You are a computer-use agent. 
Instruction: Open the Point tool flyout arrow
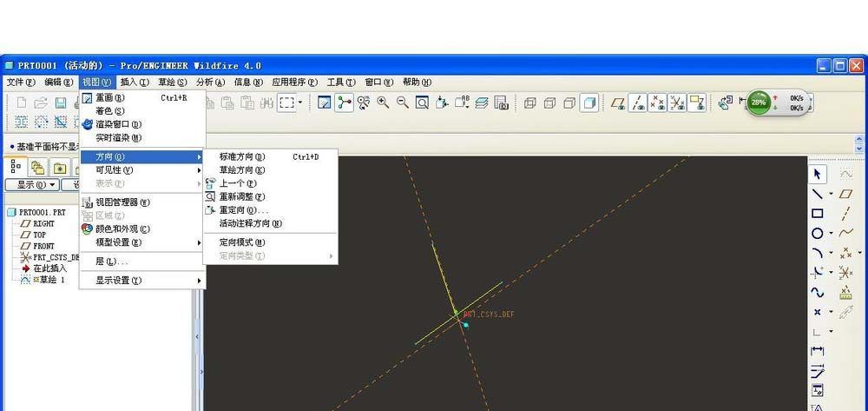tap(831, 312)
